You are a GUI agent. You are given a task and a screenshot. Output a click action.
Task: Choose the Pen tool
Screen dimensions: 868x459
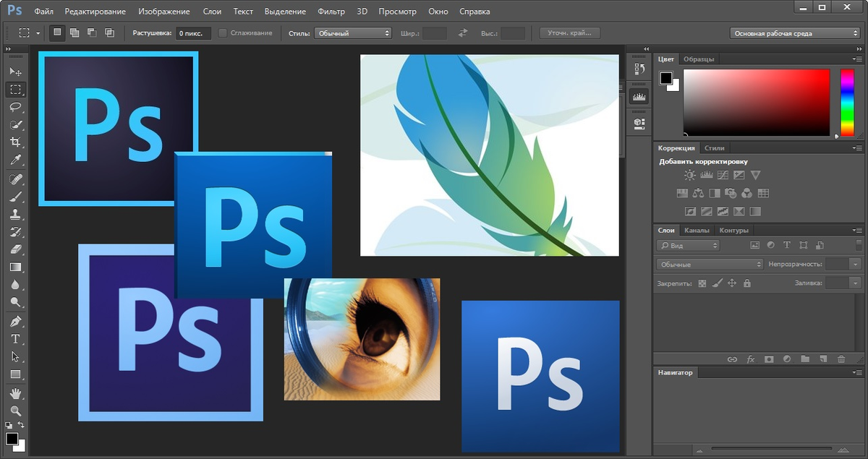tap(15, 321)
